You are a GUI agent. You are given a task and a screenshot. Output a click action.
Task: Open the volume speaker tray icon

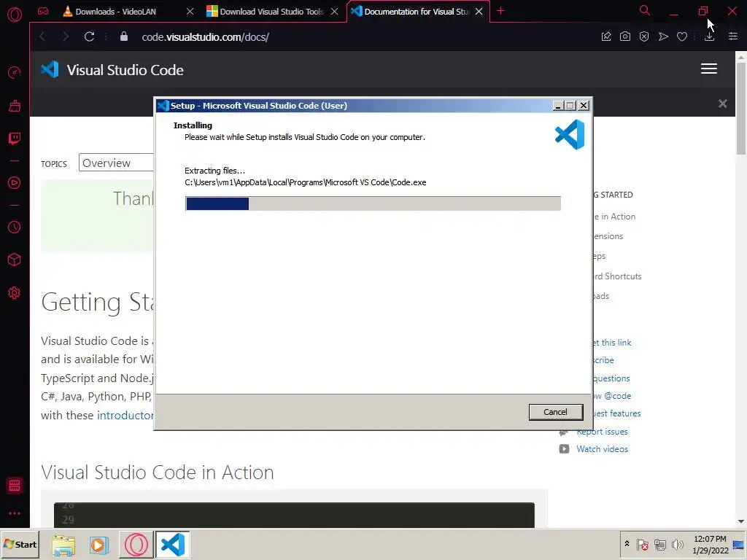pos(677,544)
